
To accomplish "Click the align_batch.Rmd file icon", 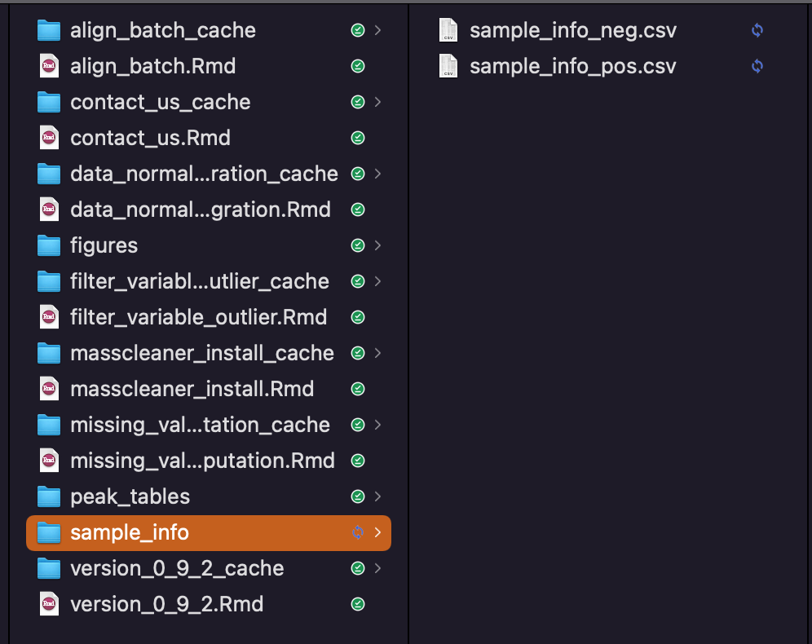I will tap(49, 66).
